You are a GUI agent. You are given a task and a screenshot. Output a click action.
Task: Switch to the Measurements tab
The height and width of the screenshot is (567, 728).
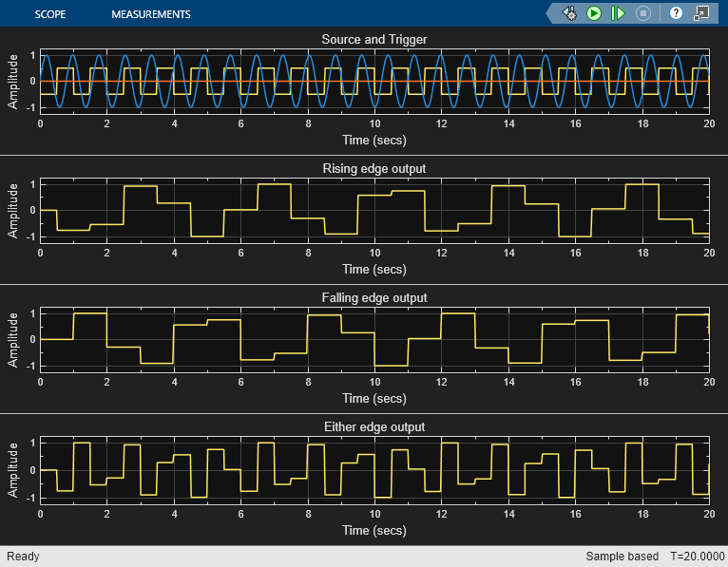(x=151, y=14)
